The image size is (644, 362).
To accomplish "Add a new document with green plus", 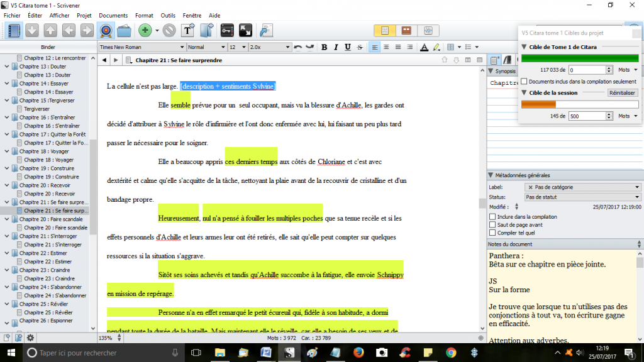I will 145,30.
